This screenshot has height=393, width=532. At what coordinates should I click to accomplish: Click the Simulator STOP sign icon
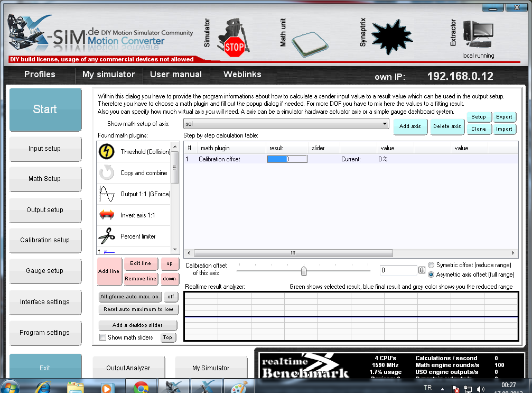pyautogui.click(x=234, y=38)
